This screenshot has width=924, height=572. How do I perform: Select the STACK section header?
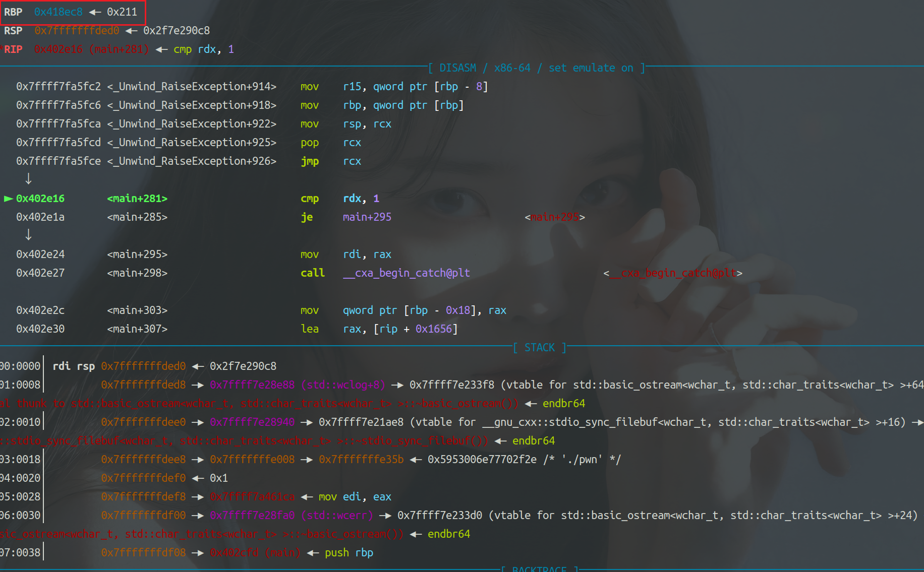coord(539,348)
